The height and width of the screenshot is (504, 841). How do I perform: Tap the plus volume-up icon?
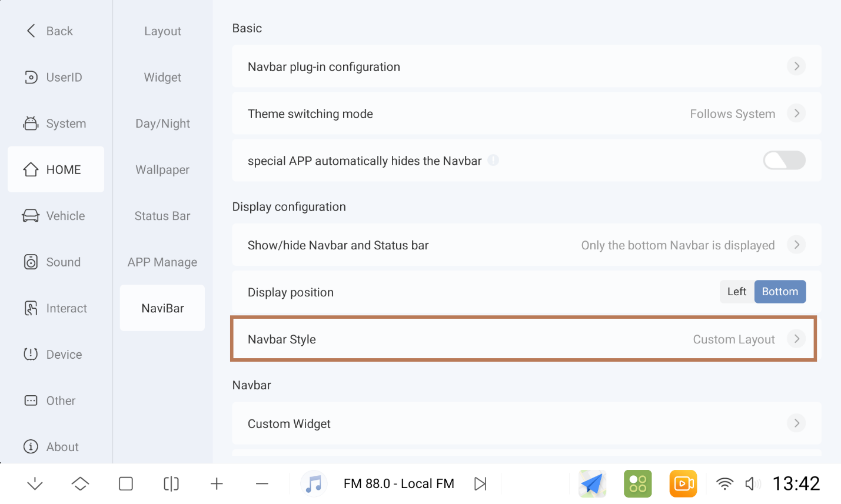217,483
